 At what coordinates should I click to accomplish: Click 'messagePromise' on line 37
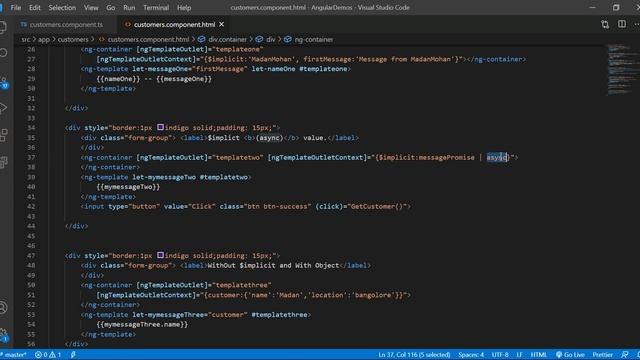[x=447, y=157]
